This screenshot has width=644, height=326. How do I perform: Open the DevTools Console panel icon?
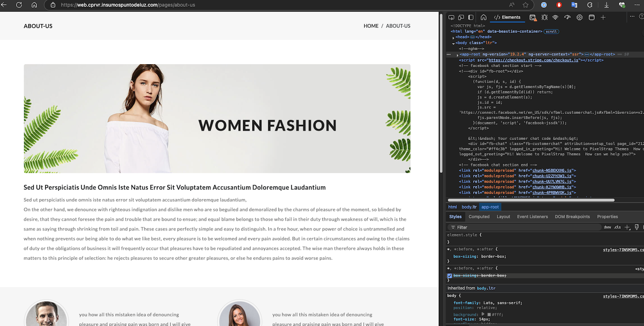pyautogui.click(x=533, y=17)
